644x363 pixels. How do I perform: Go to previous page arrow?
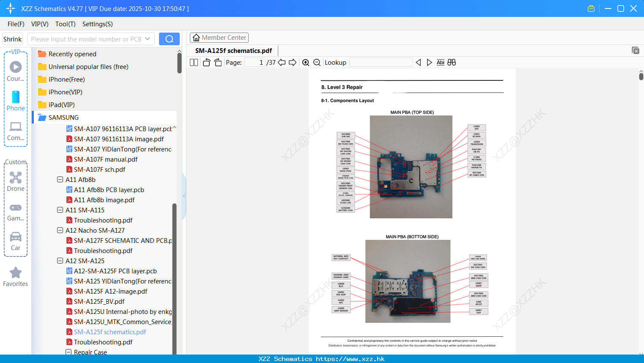coord(282,63)
